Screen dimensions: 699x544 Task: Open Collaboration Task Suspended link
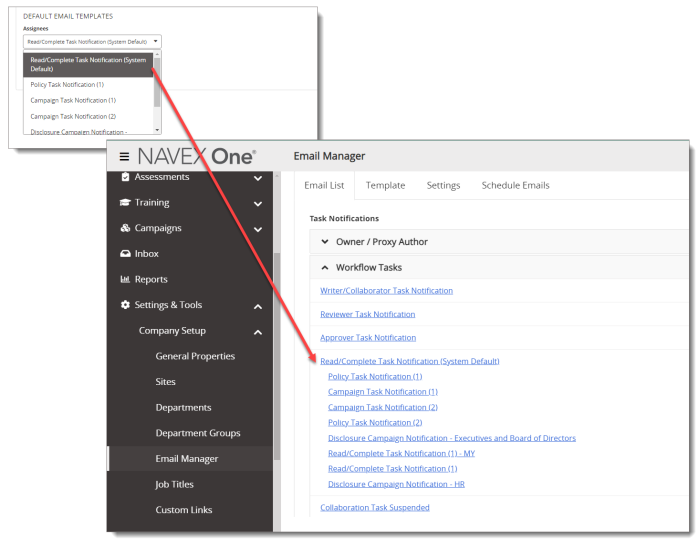tap(375, 508)
